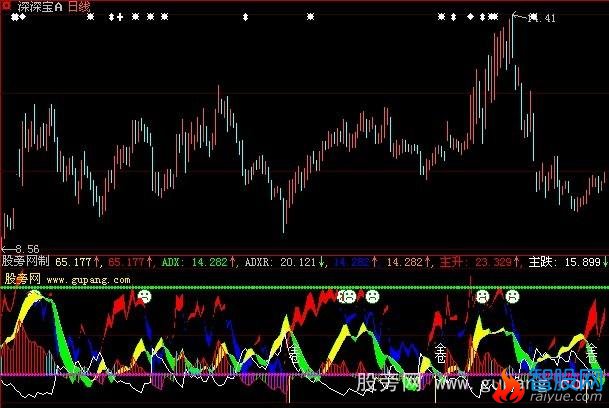Image resolution: width=609 pixels, height=408 pixels.
Task: Click the 股旁网制 indicator name
Action: 27,262
